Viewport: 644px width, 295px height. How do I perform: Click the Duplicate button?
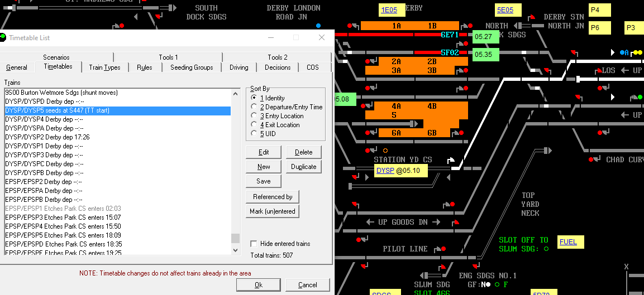tap(303, 167)
